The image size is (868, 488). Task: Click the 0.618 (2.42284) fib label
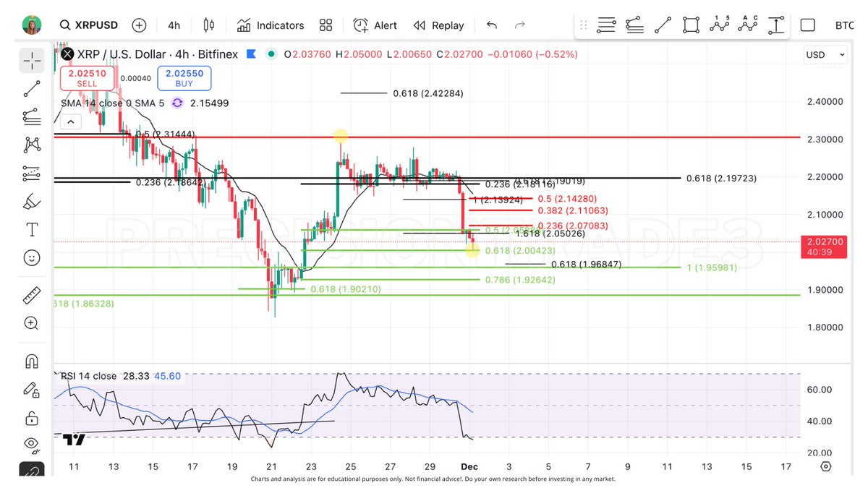click(428, 93)
